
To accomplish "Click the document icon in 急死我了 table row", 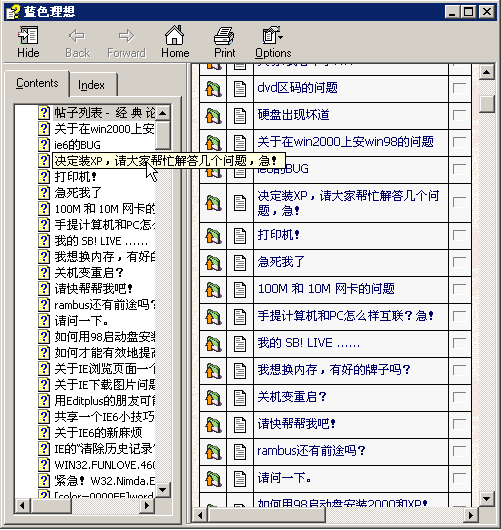I will click(240, 263).
